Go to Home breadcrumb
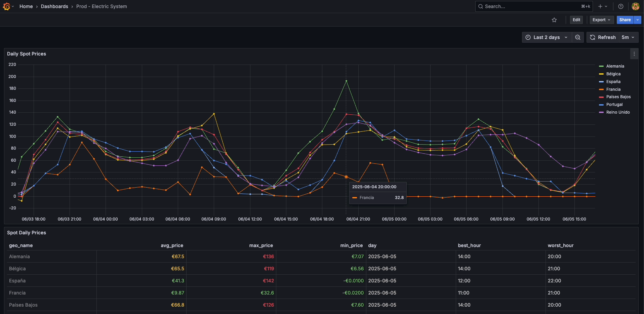This screenshot has height=314, width=644. point(26,6)
